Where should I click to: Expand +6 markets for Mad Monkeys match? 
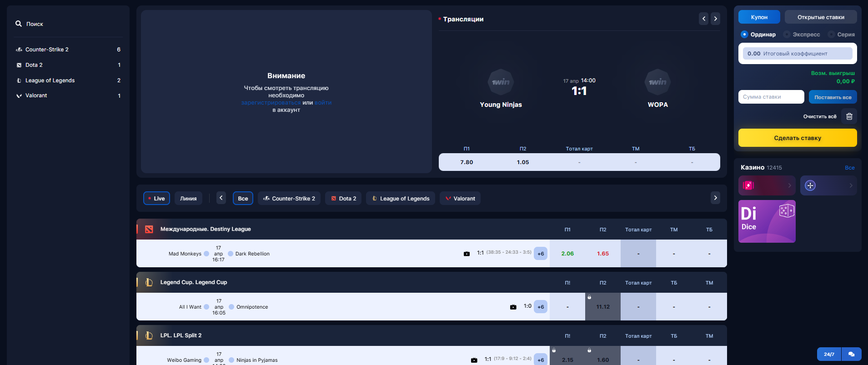point(541,254)
